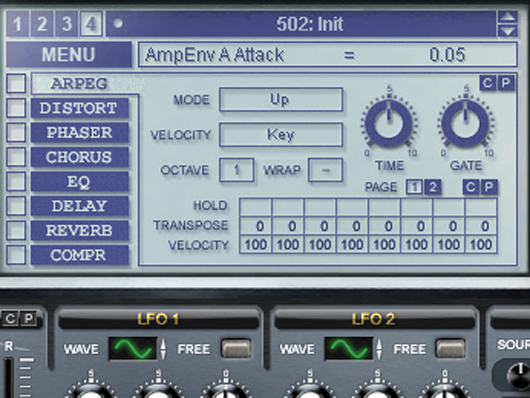Viewport: 530px width, 398px height.
Task: Select arpeggiator PAGE 2 button
Action: (433, 187)
